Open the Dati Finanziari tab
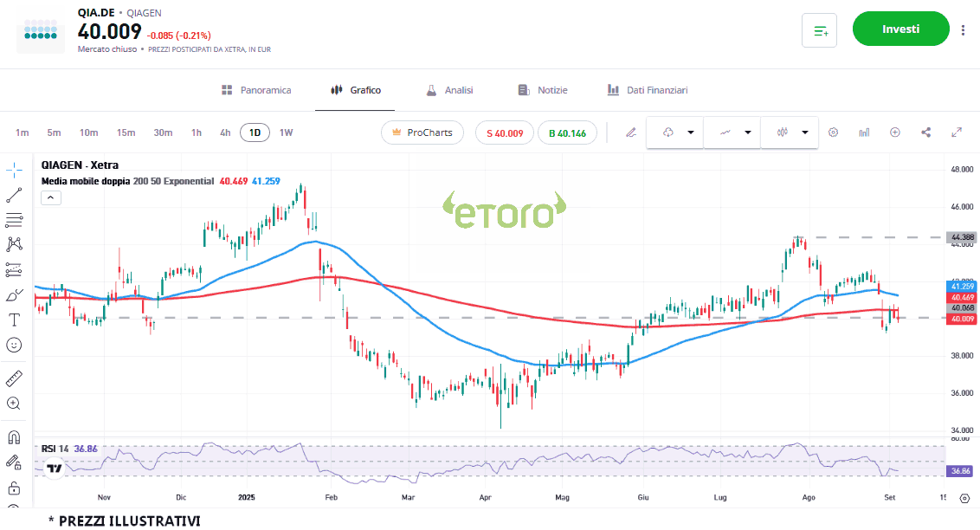The width and height of the screenshot is (980, 530). pyautogui.click(x=647, y=90)
